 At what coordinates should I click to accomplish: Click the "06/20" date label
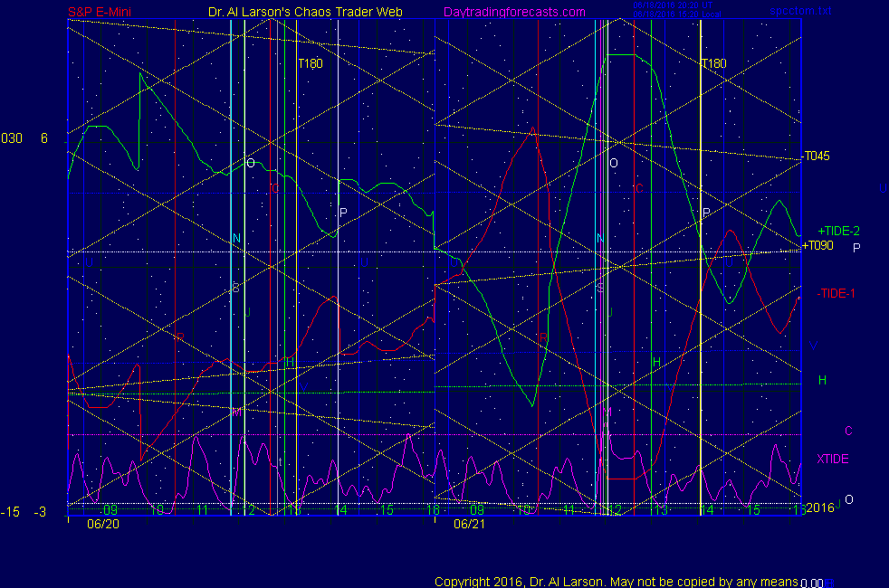(103, 524)
